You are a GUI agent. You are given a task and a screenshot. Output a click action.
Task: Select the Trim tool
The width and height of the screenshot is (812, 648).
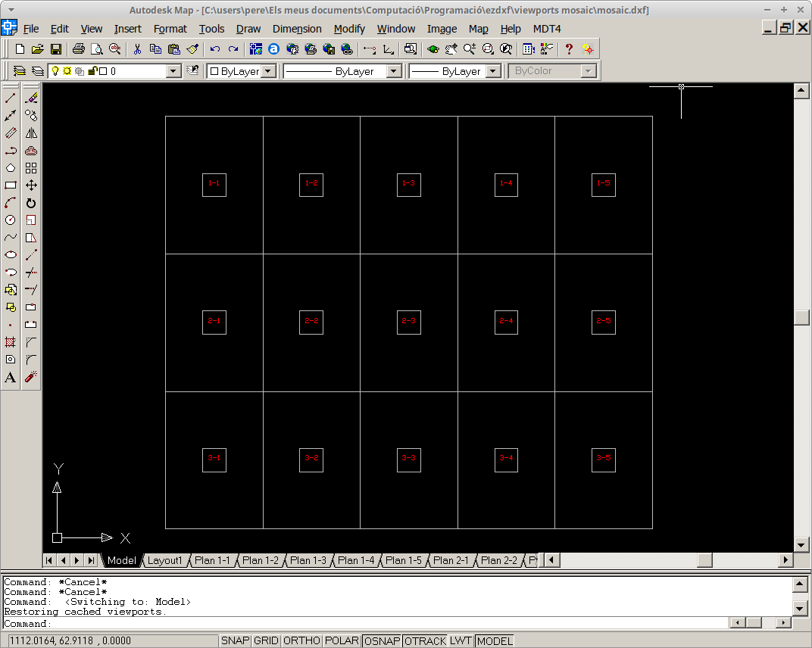(x=31, y=273)
